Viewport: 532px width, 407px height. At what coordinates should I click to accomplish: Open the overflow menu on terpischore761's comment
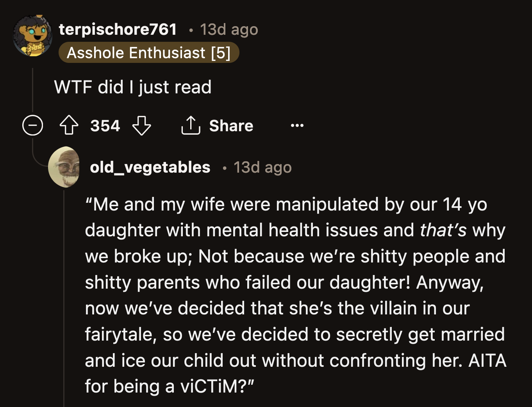pyautogui.click(x=297, y=125)
